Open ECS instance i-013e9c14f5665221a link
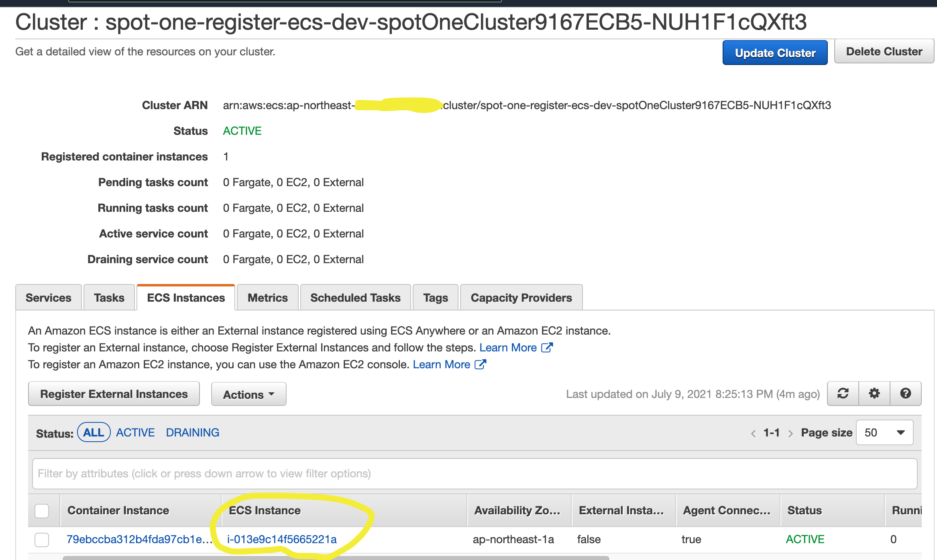The width and height of the screenshot is (937, 560). click(x=282, y=540)
